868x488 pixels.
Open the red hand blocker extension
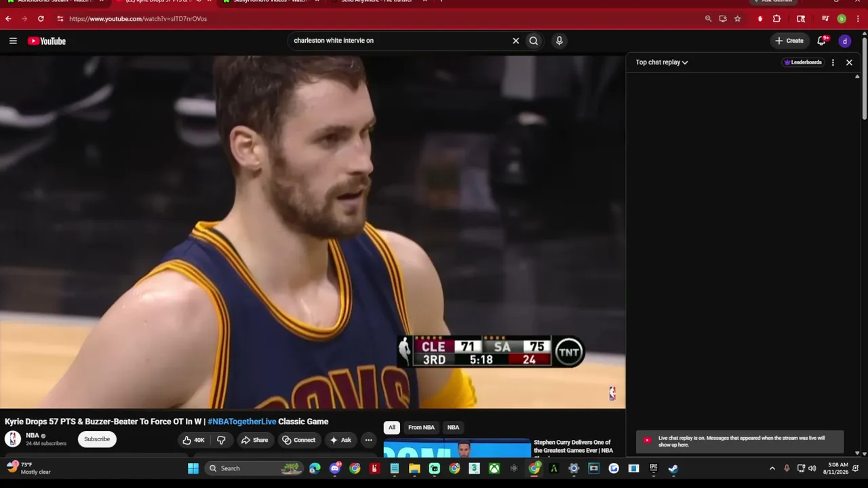click(x=760, y=19)
